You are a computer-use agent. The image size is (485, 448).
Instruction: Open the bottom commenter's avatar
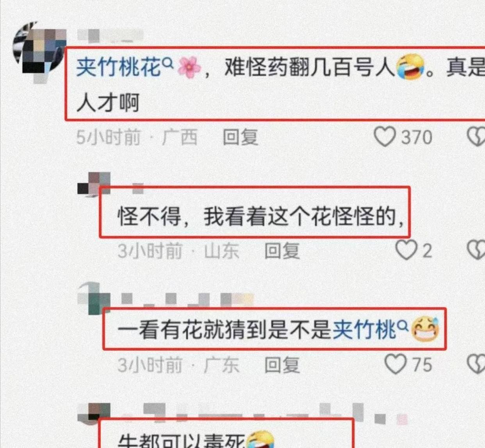[94, 414]
